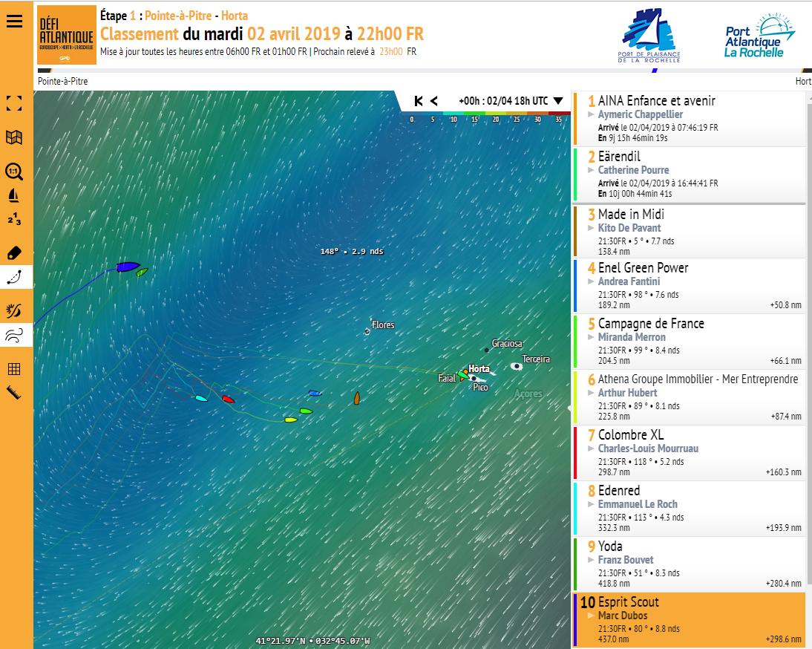Image resolution: width=812 pixels, height=649 pixels.
Task: Open the hamburger main menu
Action: 14,22
